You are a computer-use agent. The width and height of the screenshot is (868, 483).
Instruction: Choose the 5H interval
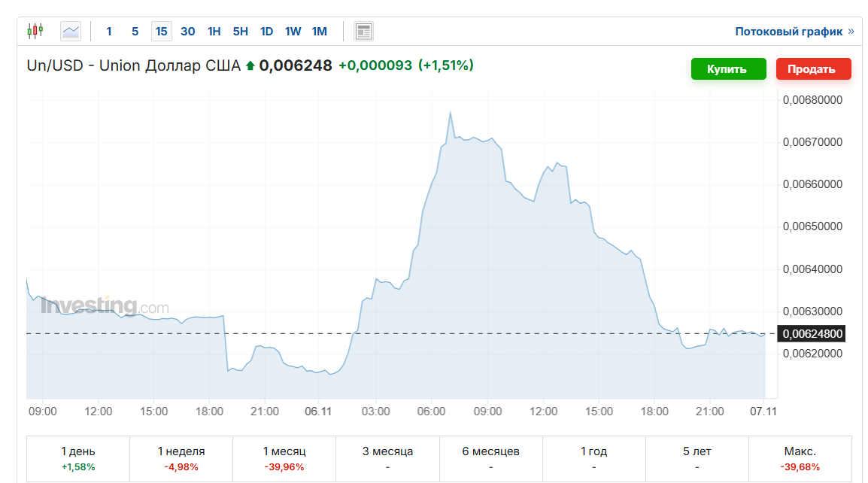point(240,31)
